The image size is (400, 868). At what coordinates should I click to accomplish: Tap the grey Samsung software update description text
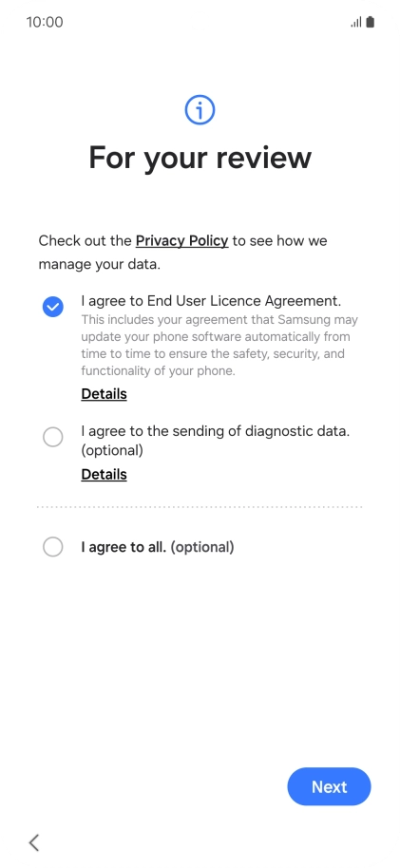click(219, 345)
